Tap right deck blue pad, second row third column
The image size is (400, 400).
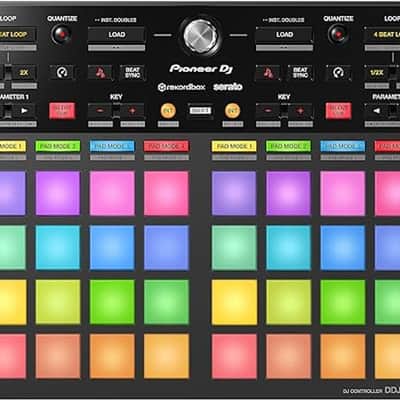343,248
